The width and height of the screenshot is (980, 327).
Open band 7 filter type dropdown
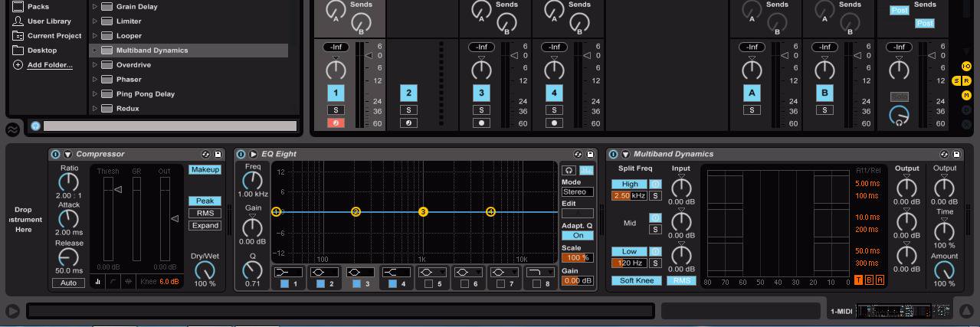coord(505,272)
